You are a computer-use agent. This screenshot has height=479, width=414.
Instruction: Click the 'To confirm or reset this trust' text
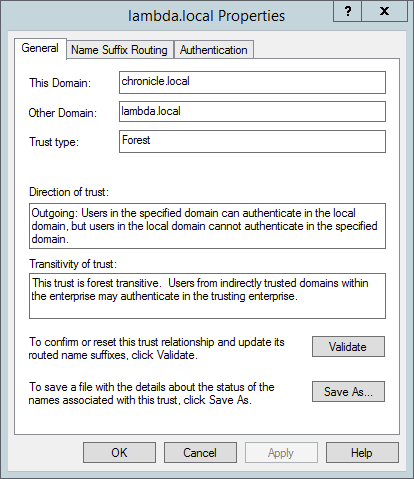point(156,349)
